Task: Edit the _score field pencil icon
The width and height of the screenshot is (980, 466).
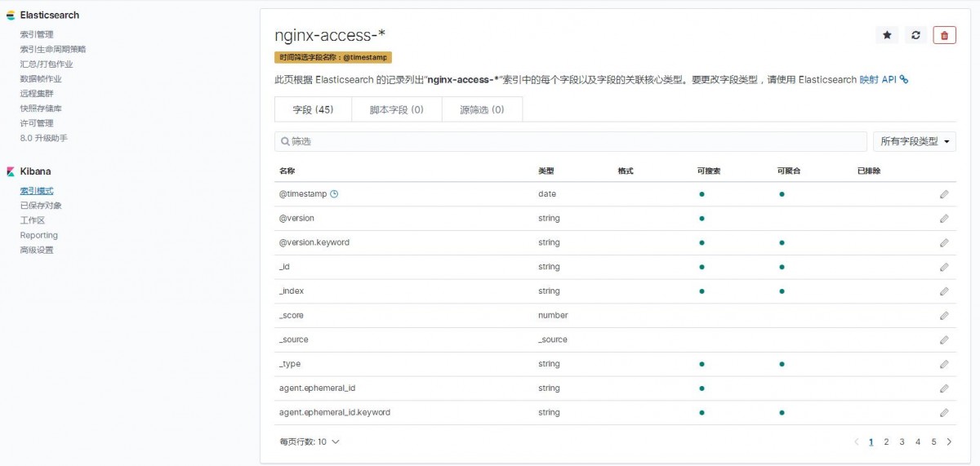Action: point(944,315)
